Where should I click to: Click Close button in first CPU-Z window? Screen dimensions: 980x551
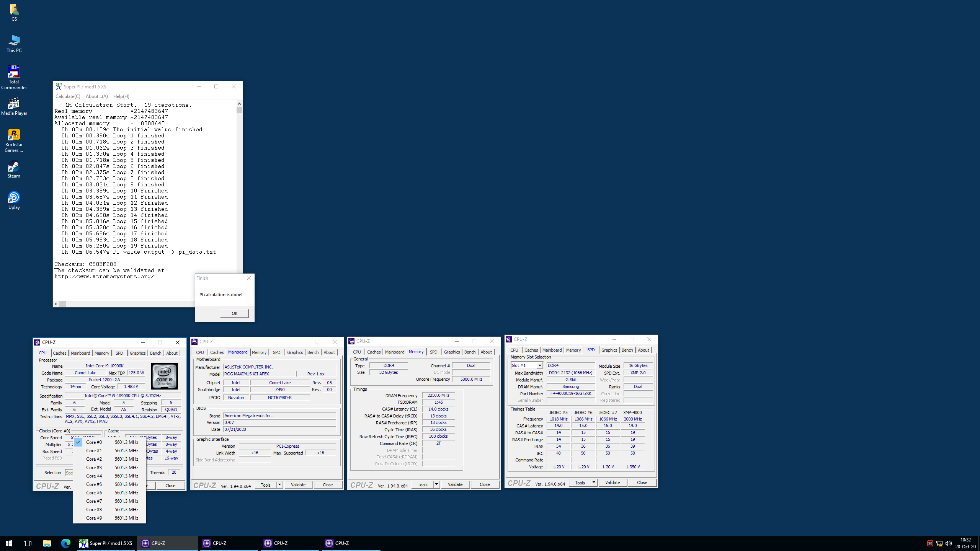click(x=170, y=486)
